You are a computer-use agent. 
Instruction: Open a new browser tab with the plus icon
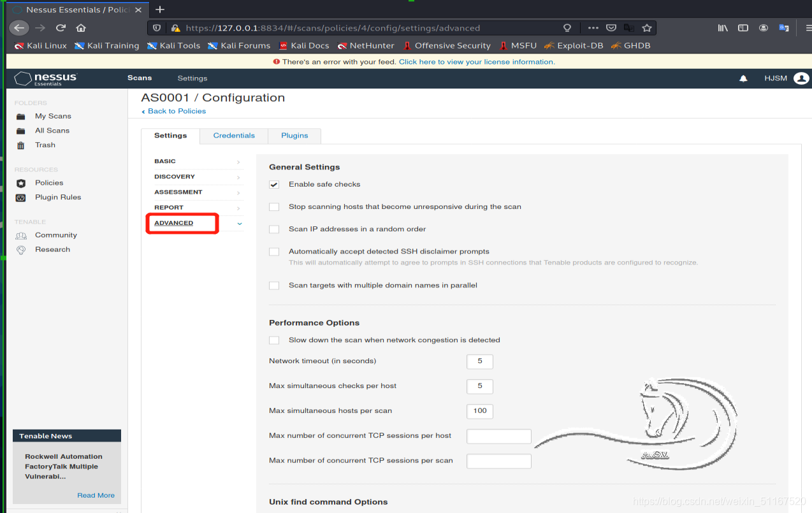[x=160, y=10]
